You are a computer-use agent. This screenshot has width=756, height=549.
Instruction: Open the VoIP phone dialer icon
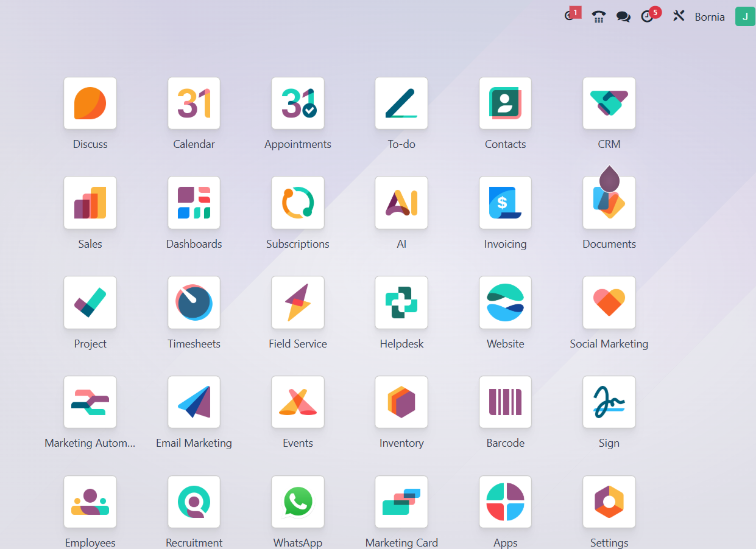[x=598, y=16]
